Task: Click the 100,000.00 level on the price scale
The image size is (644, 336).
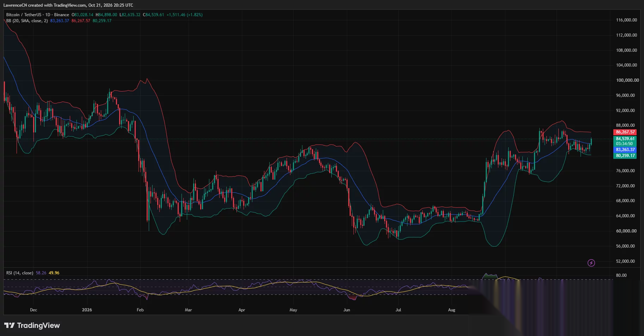Action: tap(627, 80)
